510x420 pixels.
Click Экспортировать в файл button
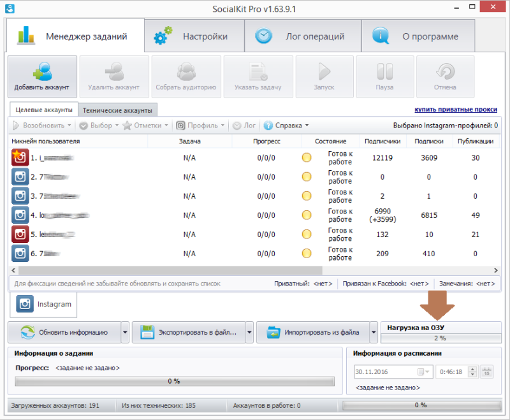click(189, 332)
